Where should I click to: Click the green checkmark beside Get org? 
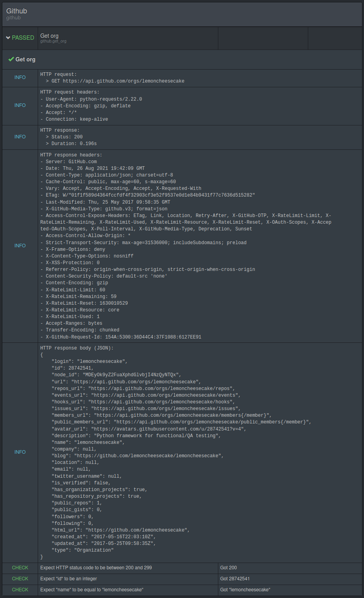point(11,59)
